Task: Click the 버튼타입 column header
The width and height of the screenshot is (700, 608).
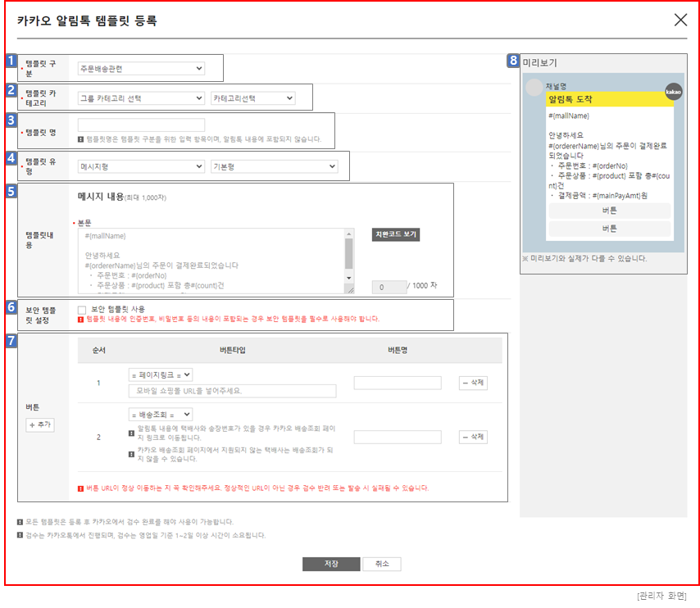Action: click(232, 351)
